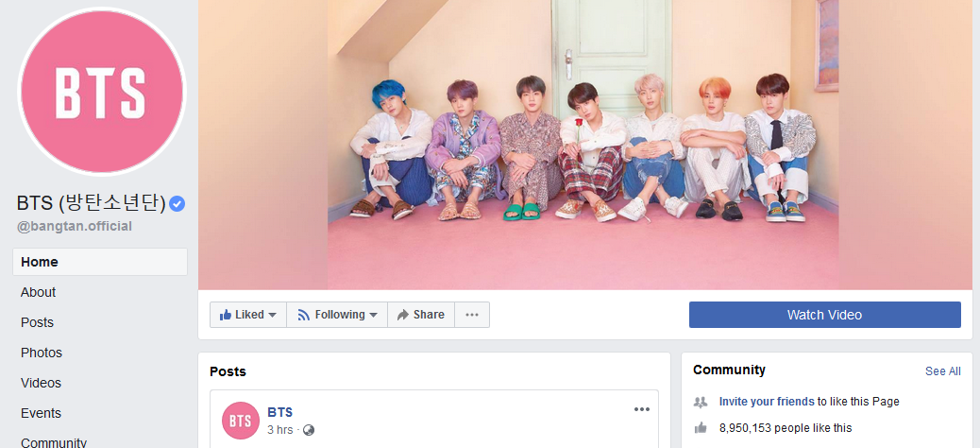
Task: Expand the Liked dropdown arrow
Action: click(273, 315)
